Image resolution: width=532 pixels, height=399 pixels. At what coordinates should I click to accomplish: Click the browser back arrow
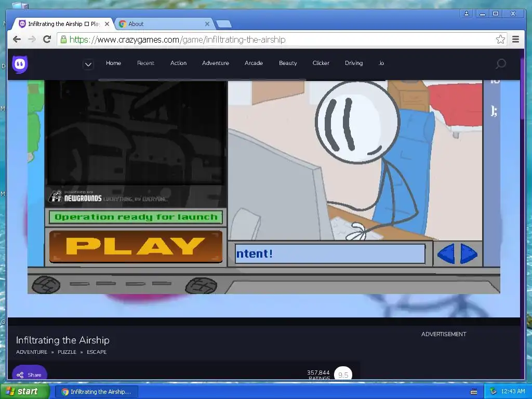(x=17, y=39)
